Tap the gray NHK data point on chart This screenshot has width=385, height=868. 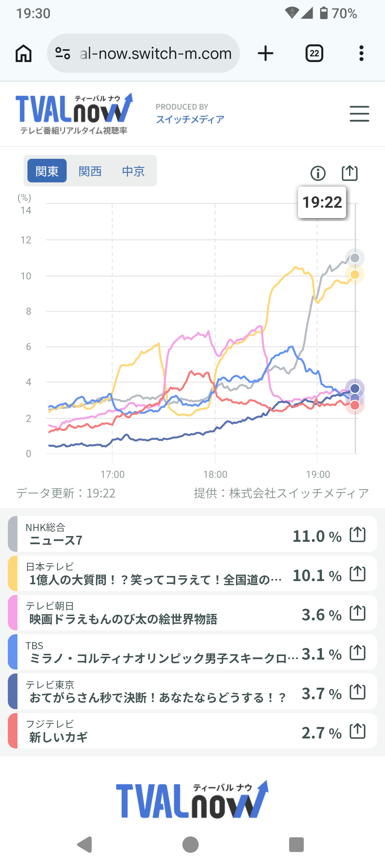pos(355,258)
